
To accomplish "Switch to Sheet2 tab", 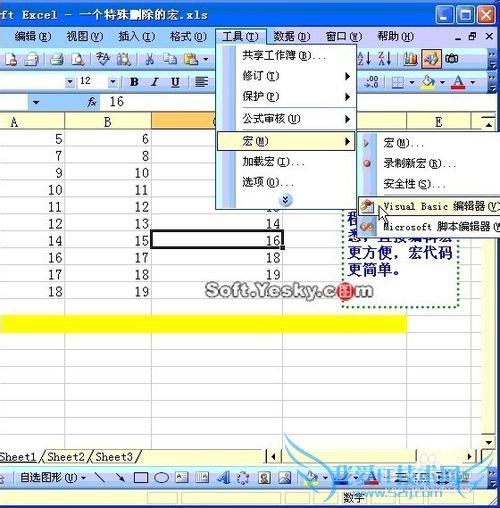I will pos(66,457).
